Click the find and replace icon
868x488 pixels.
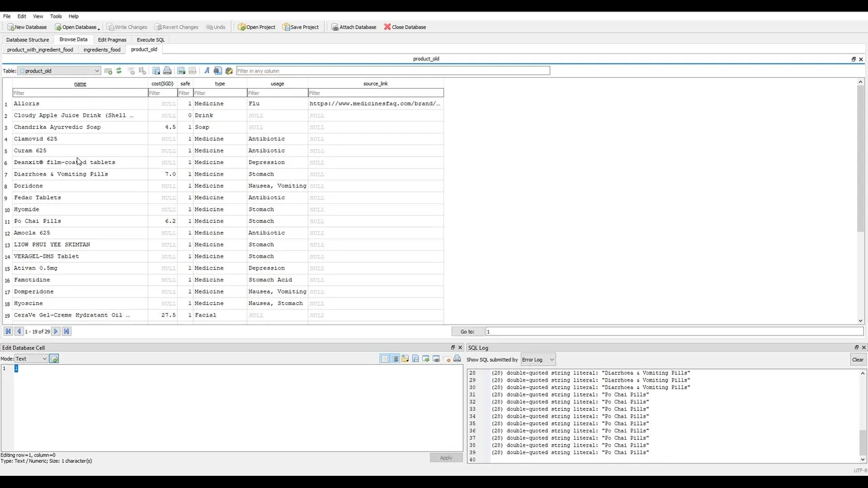point(229,70)
